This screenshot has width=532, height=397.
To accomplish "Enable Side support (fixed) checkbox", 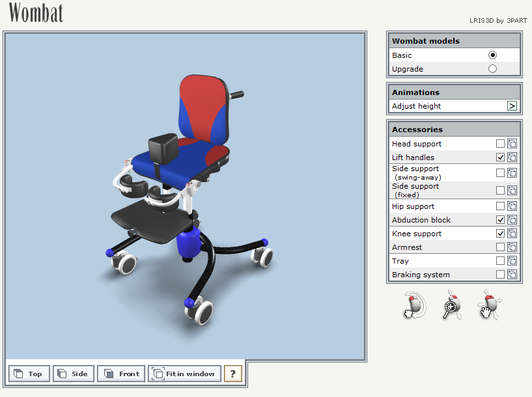I will point(500,190).
